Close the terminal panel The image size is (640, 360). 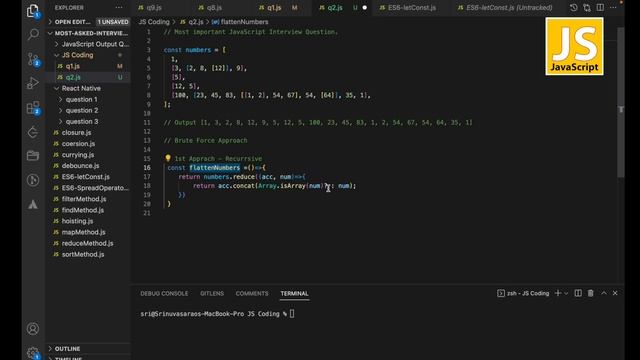click(615, 293)
